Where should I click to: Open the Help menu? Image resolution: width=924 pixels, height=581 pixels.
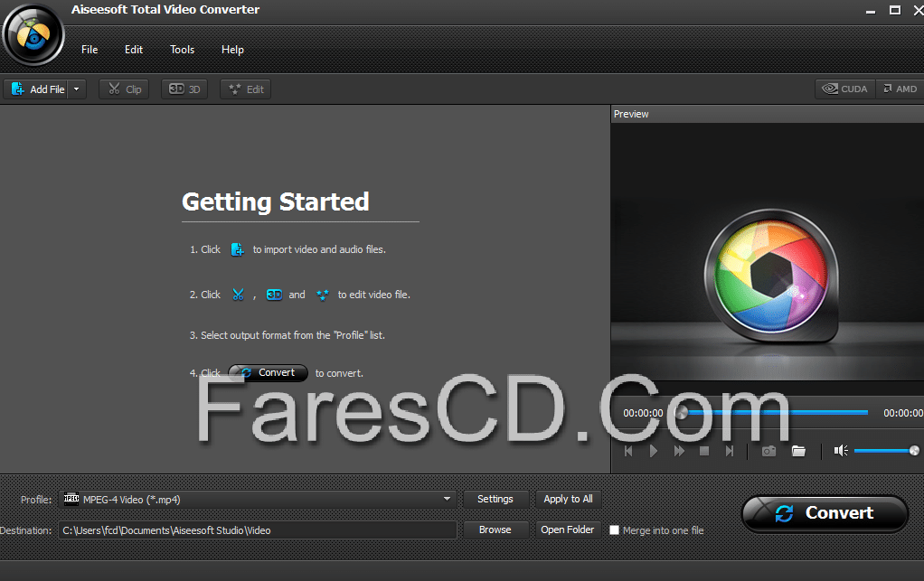(x=232, y=50)
